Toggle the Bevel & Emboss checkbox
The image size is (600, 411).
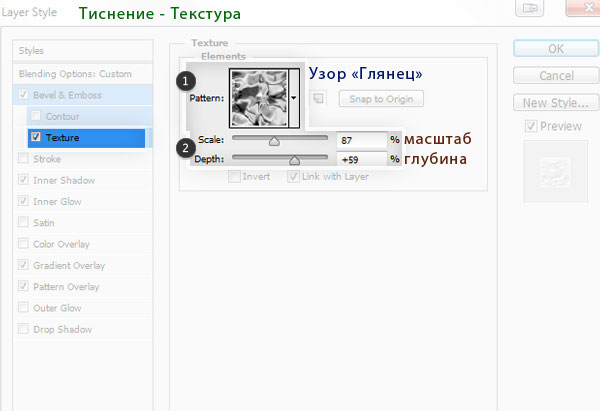[x=23, y=94]
